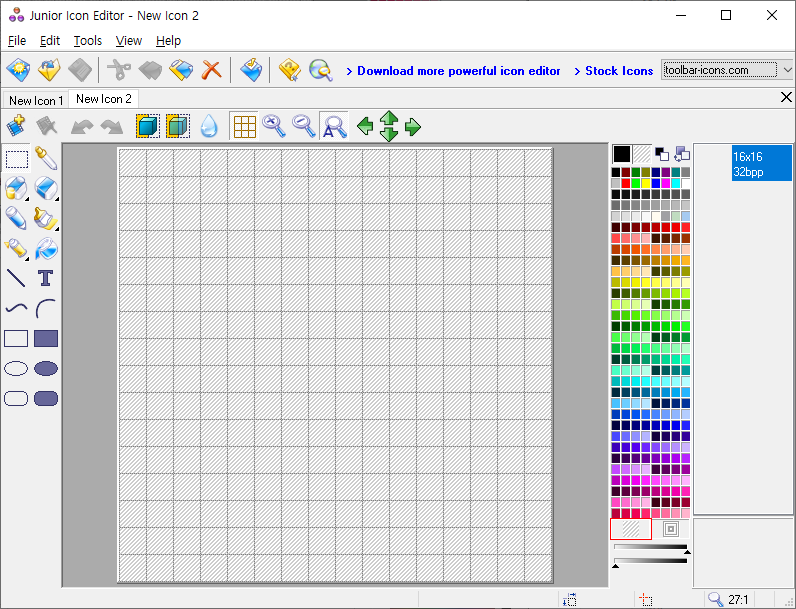Select the S-shaped curve tool
This screenshot has width=796, height=609.
pyautogui.click(x=16, y=308)
